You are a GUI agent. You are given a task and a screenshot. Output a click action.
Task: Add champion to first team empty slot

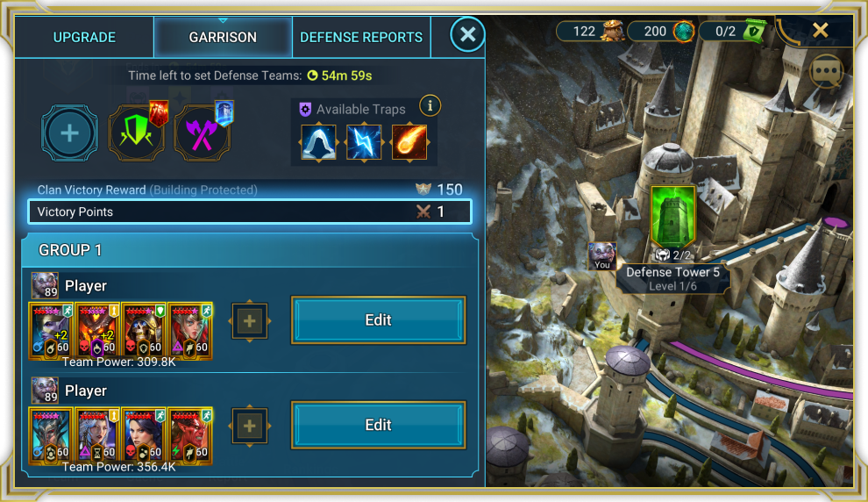(250, 321)
